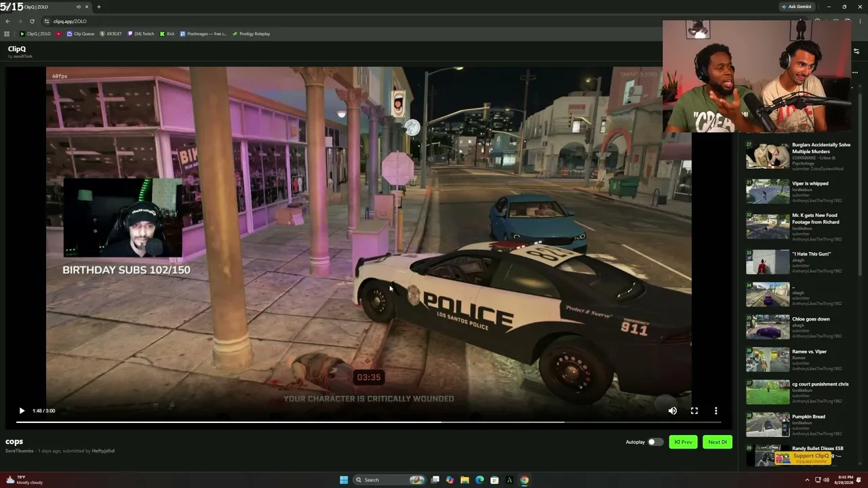Open video player more options menu
The height and width of the screenshot is (488, 868).
(715, 411)
